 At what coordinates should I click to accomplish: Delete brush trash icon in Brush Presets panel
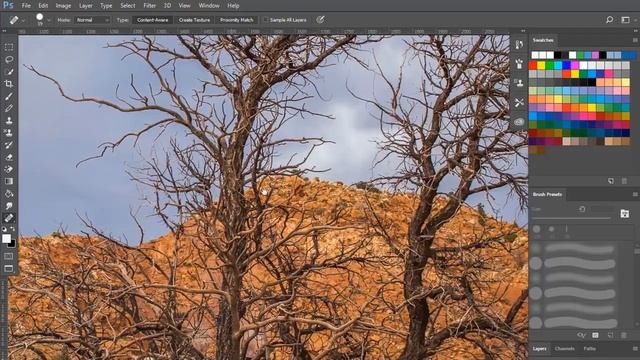624,335
